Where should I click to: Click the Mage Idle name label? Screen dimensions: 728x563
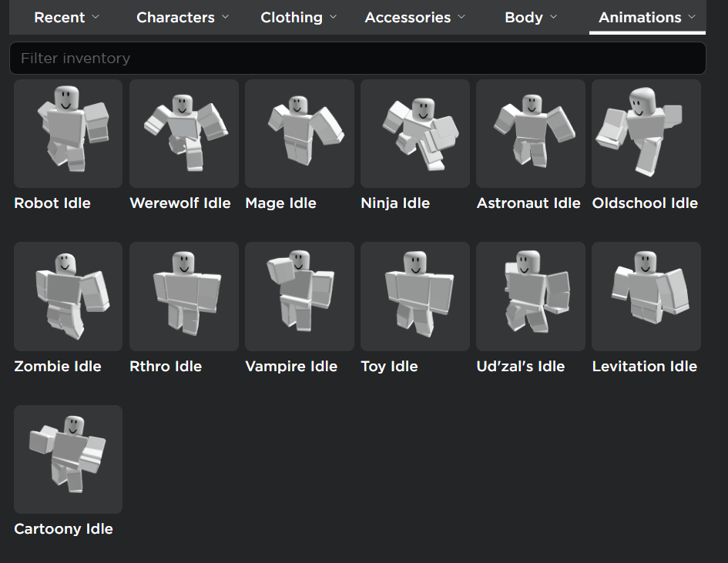pos(281,203)
